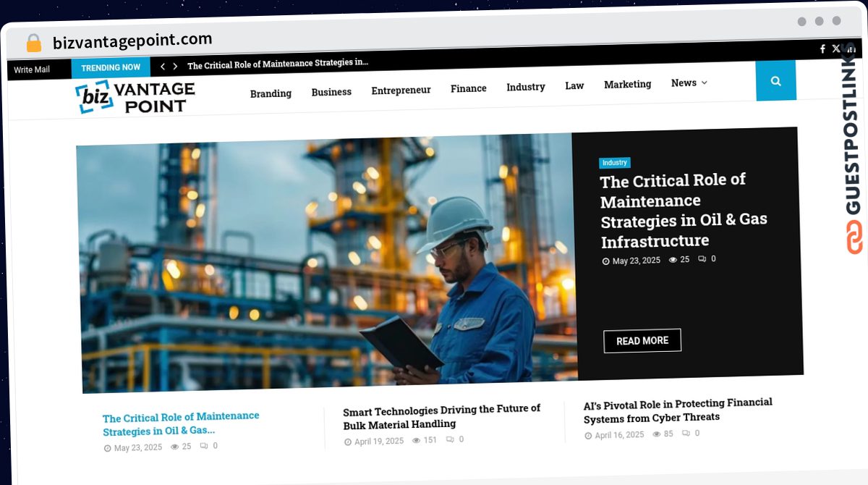Navigate to the Law section

click(x=574, y=85)
